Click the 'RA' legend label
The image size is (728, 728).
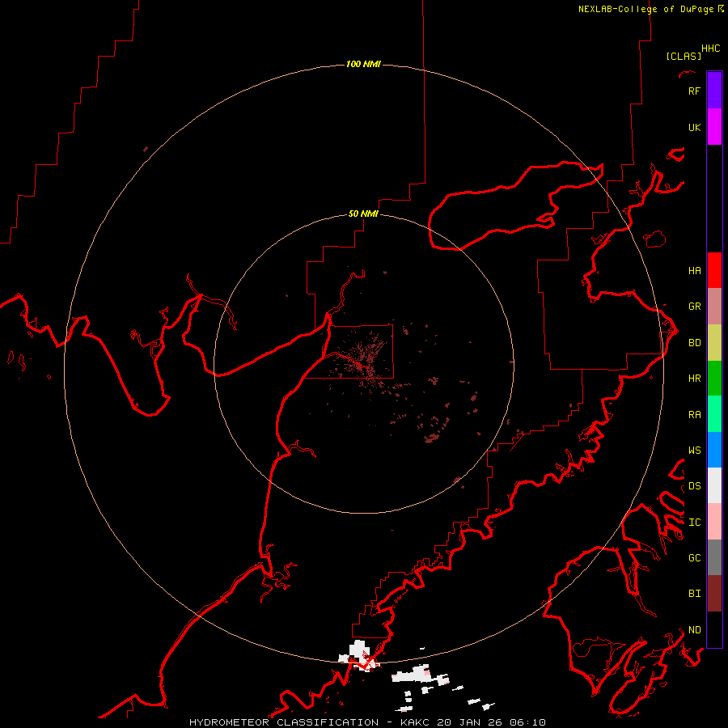tap(695, 414)
